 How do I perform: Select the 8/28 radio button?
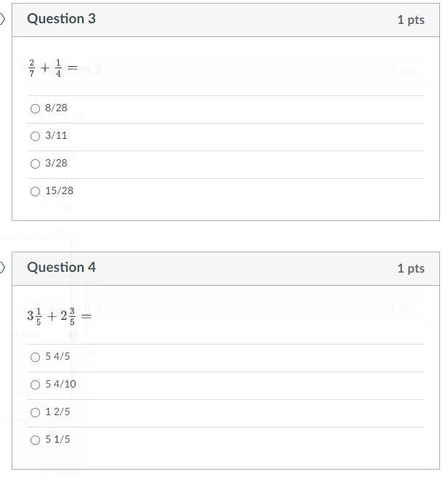coord(35,108)
